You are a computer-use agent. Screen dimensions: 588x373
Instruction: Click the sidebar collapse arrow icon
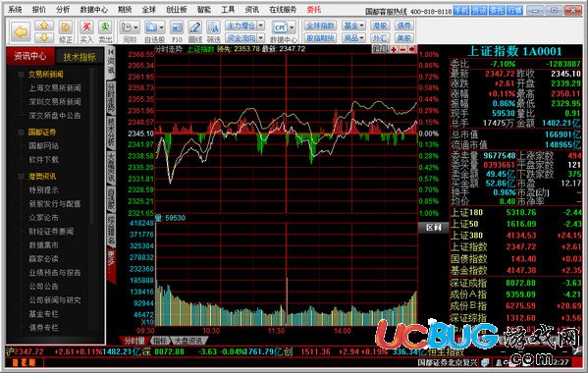111,51
